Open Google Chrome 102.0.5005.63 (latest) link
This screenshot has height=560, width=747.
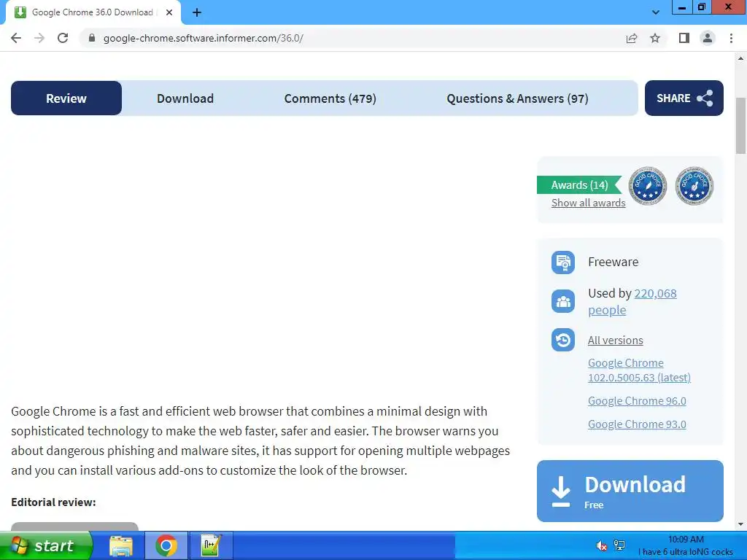pyautogui.click(x=639, y=370)
